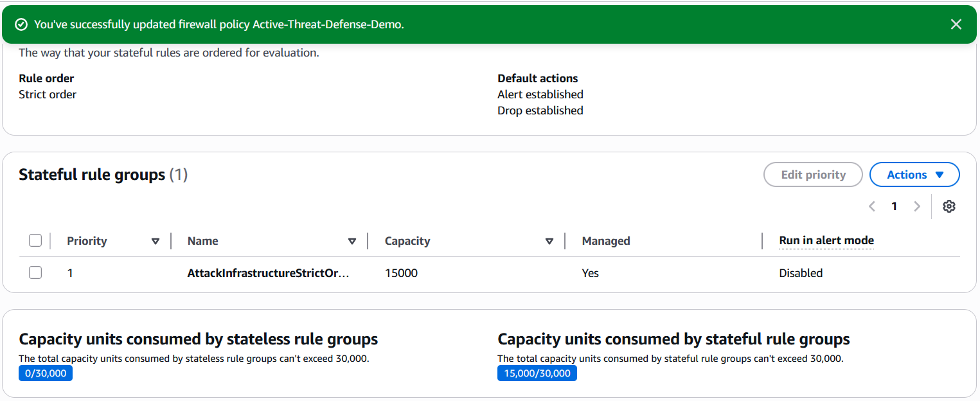This screenshot has height=401, width=980.
Task: Dismiss the policy update banner with the X
Action: 956,24
